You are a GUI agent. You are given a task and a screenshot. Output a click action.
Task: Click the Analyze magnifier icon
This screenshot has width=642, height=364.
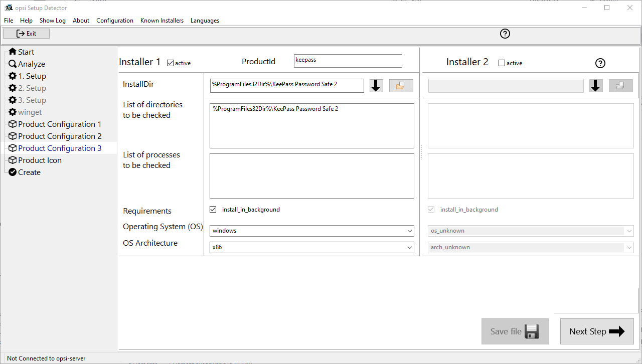pos(13,64)
